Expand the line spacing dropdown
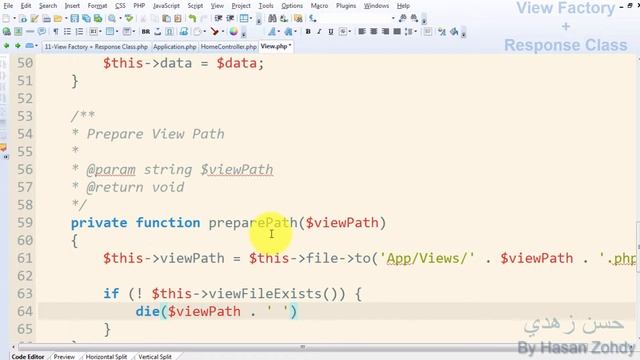This screenshot has height=360, width=640. (416, 31)
